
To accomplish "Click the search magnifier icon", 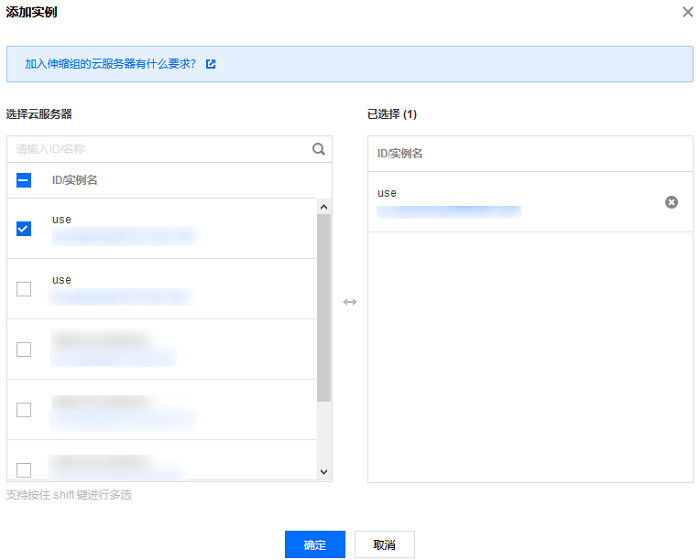I will 319,149.
